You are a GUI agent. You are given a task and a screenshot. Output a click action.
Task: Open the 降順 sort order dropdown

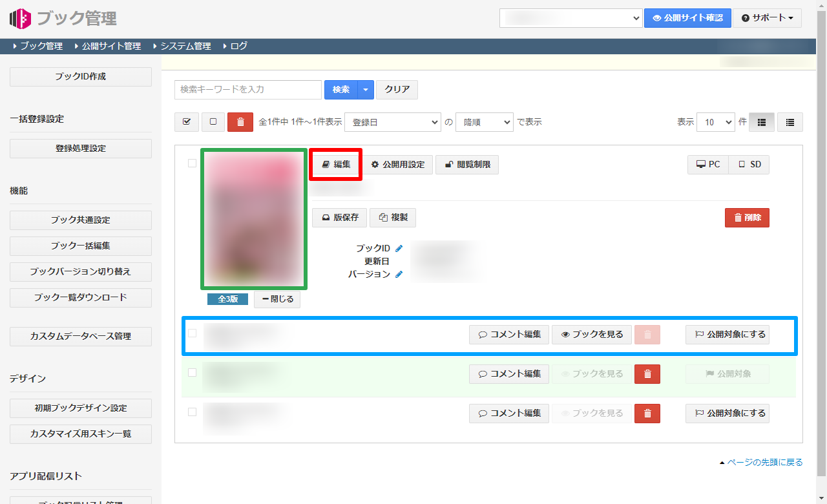[x=484, y=122]
